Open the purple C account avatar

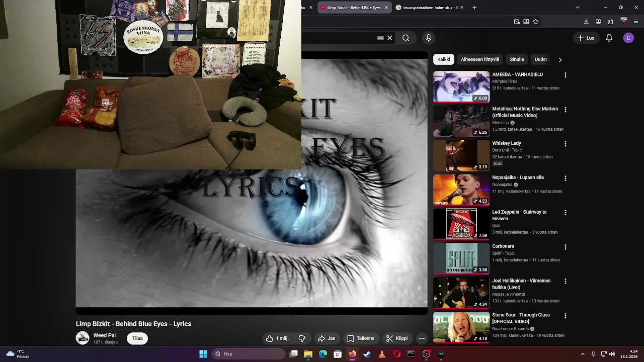point(628,38)
